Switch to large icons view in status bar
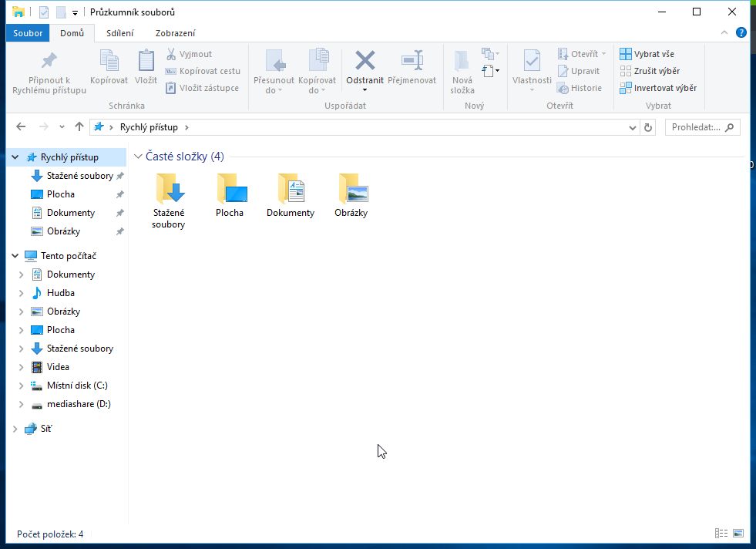This screenshot has height=549, width=756. pyautogui.click(x=738, y=533)
